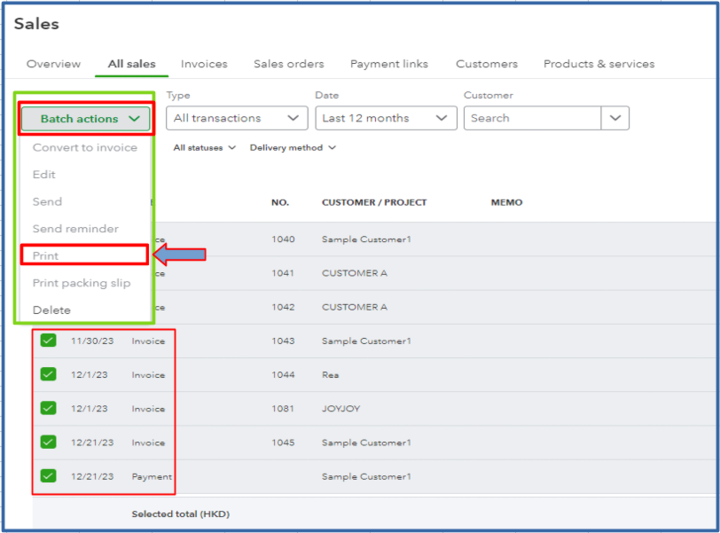This screenshot has height=533, width=720.
Task: Select the All sales tab
Action: 132,64
